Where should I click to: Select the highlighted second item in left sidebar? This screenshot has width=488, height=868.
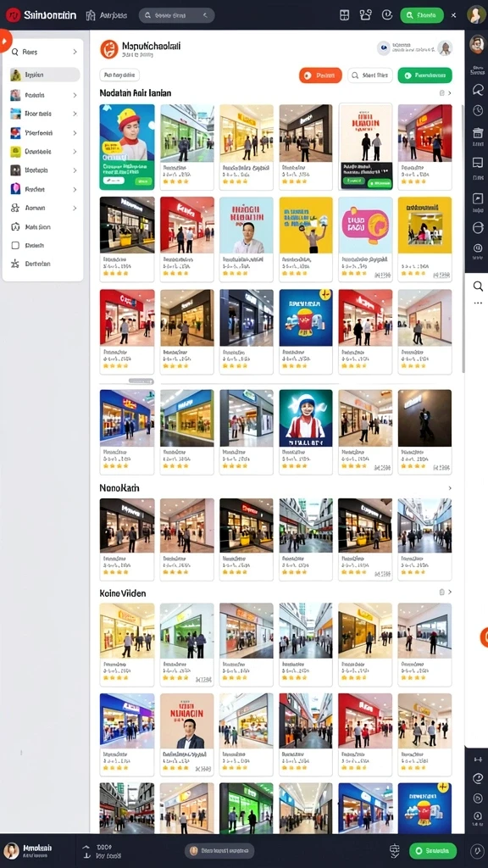click(45, 75)
